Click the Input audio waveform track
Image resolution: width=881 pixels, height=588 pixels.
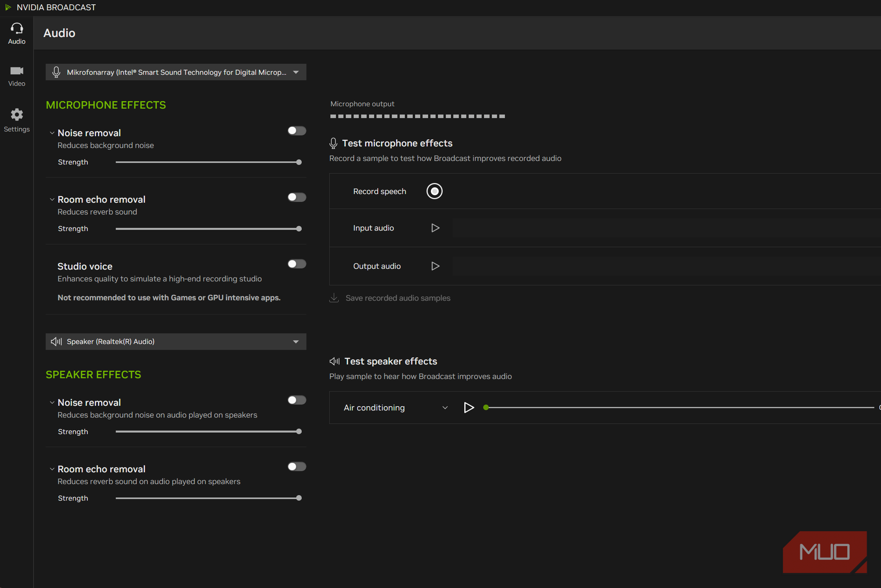666,228
